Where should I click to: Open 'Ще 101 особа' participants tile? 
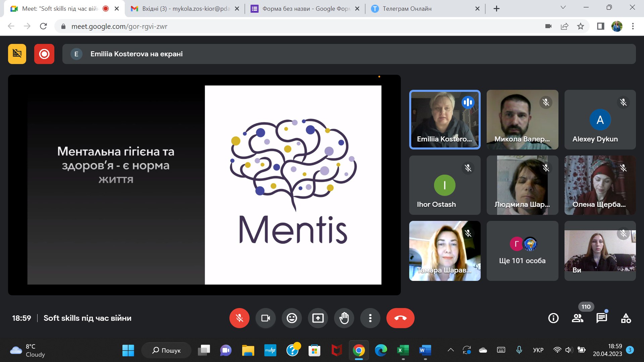(x=522, y=251)
